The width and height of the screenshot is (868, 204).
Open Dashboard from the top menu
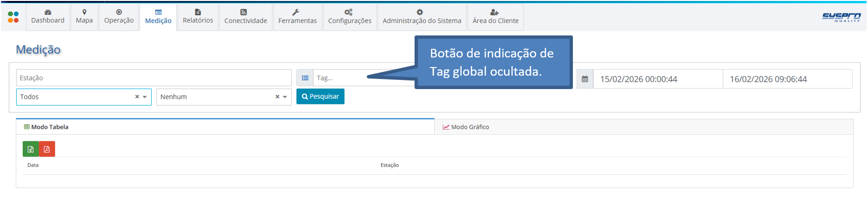click(x=48, y=17)
